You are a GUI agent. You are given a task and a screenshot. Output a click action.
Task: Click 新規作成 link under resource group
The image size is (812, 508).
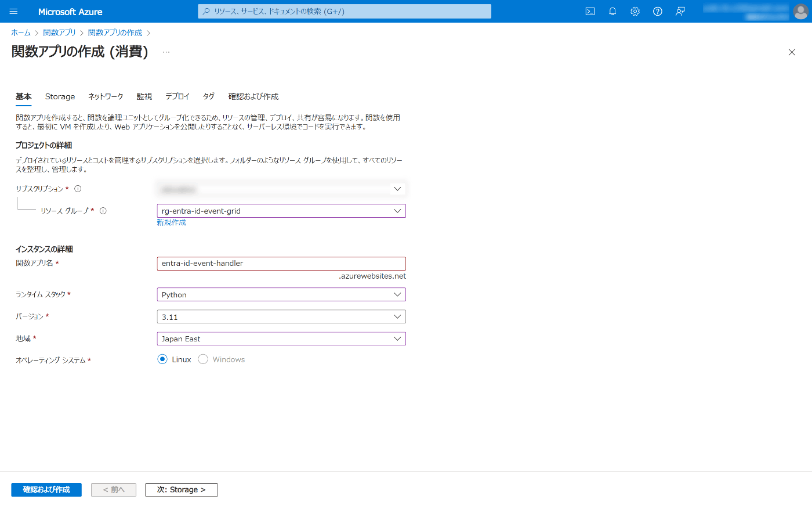point(171,223)
